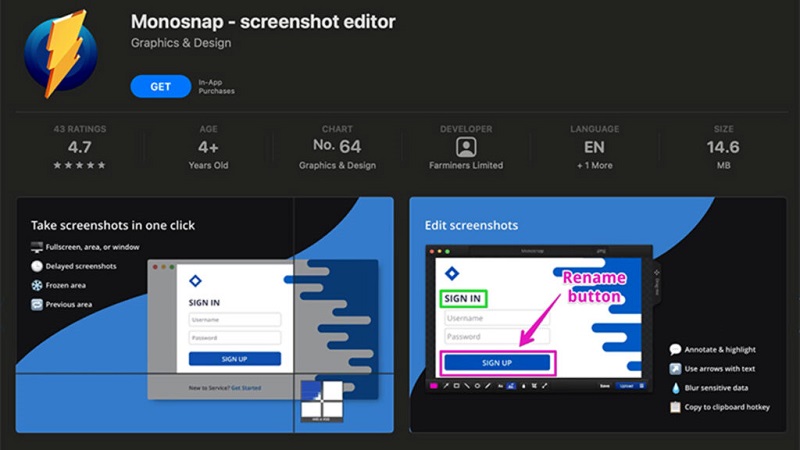The height and width of the screenshot is (450, 800).
Task: Click the 'Farminers Limited' developer name
Action: (466, 165)
